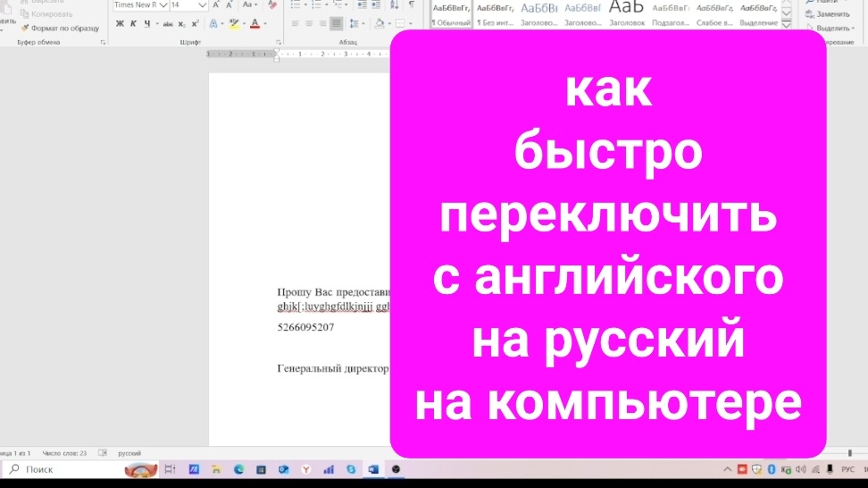
Task: Click Multilevel list icon
Action: click(x=338, y=5)
